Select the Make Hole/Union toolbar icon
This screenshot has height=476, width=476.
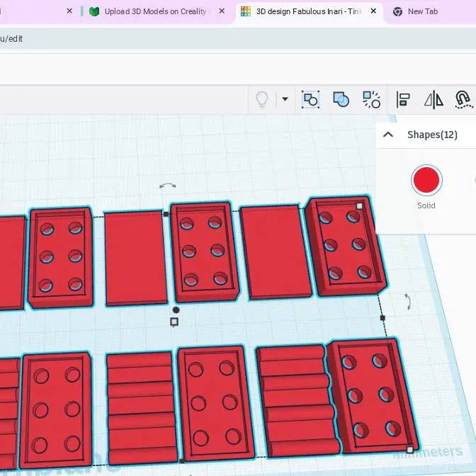point(341,99)
